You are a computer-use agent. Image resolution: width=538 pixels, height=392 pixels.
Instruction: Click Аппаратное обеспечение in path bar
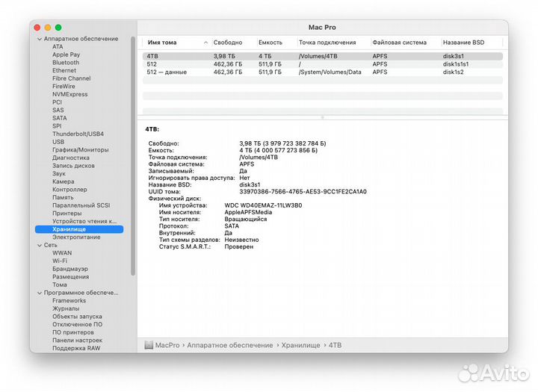coord(230,346)
